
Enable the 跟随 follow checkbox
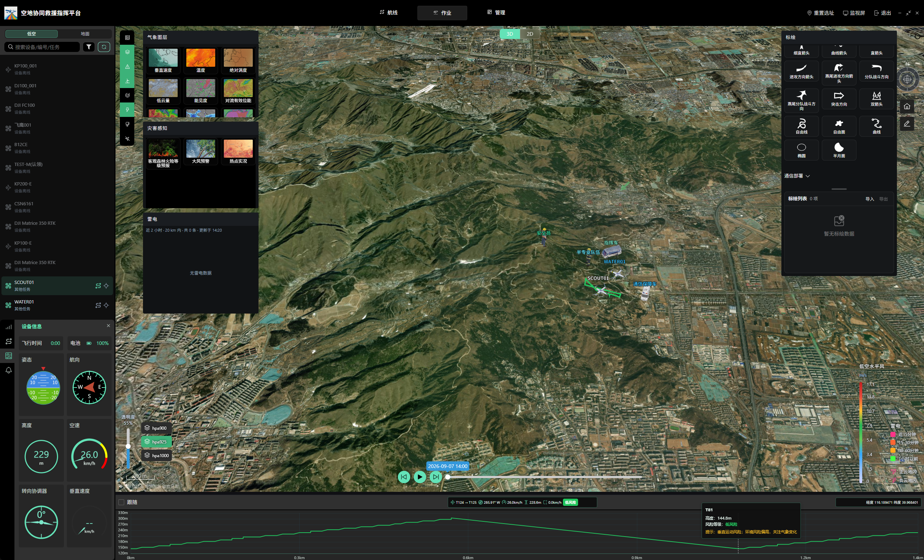[x=121, y=502]
